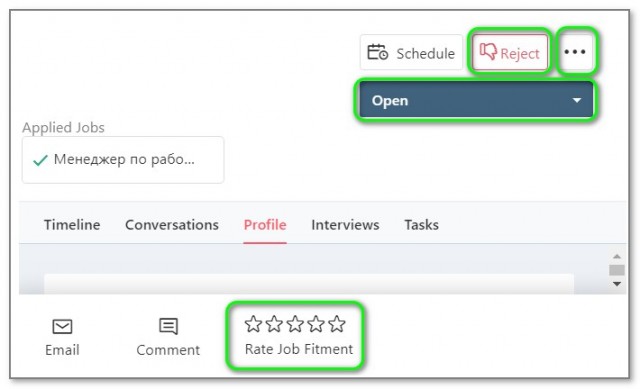Click the Reject thumbs-down icon

click(x=488, y=52)
